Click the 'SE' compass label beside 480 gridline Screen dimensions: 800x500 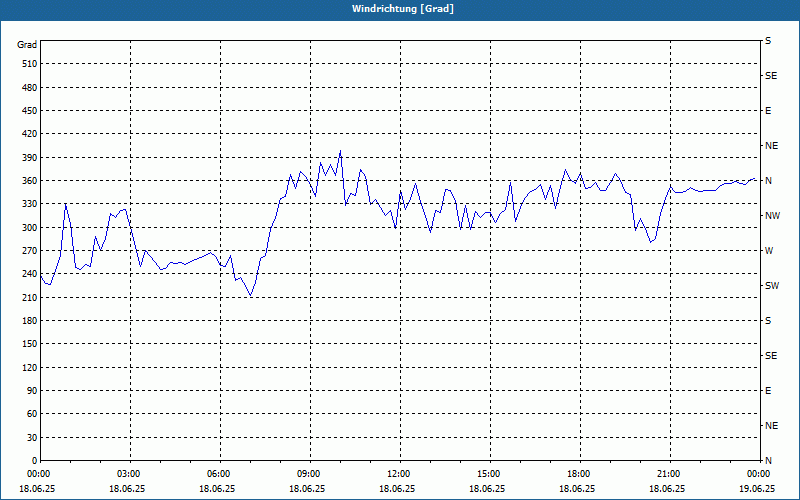coord(771,76)
